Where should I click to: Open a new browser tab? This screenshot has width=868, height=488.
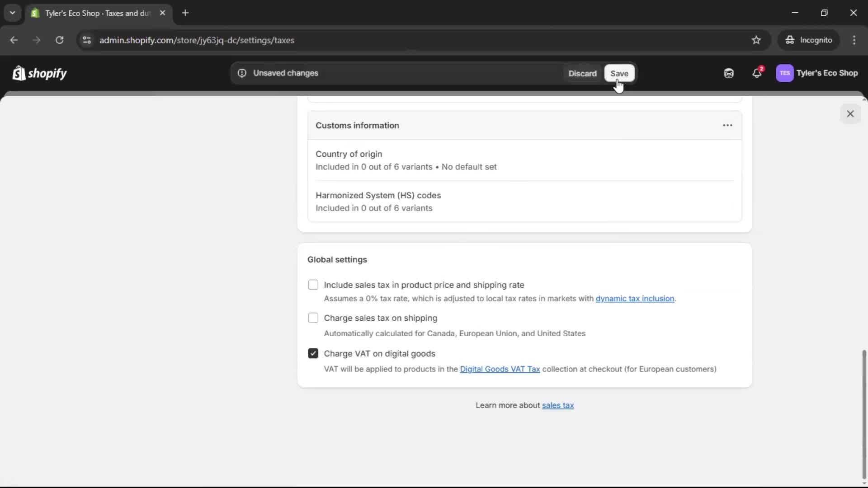click(x=185, y=13)
